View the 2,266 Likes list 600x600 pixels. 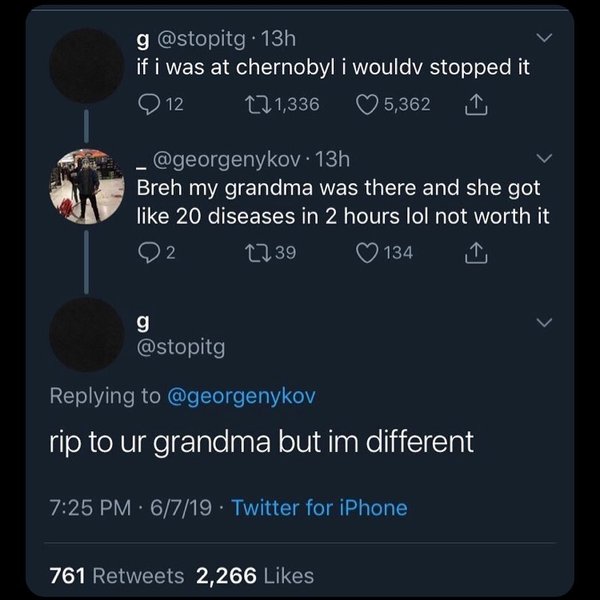pos(255,575)
